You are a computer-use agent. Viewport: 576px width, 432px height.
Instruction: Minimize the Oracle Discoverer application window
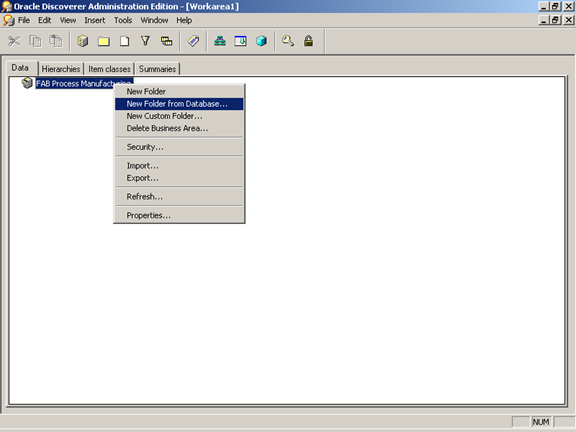[543, 6]
